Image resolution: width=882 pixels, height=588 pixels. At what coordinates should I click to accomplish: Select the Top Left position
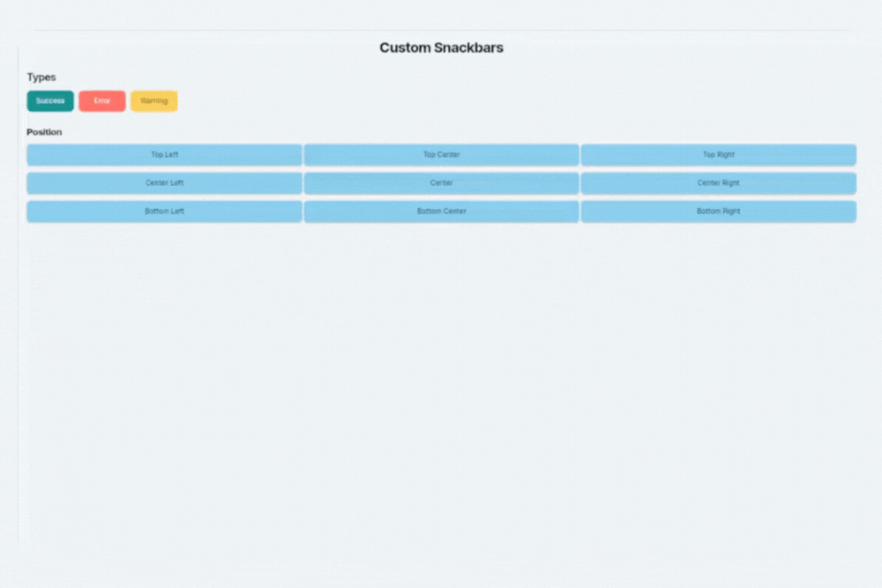[x=164, y=154]
